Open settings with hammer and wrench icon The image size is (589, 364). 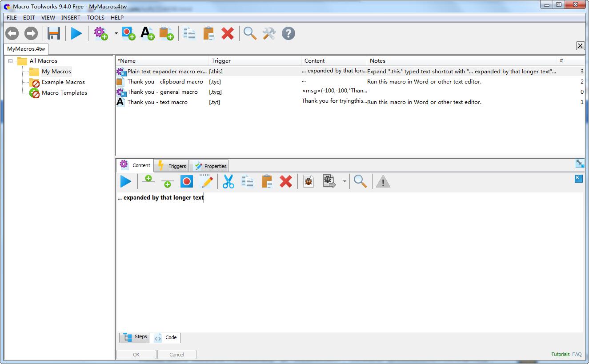click(269, 33)
